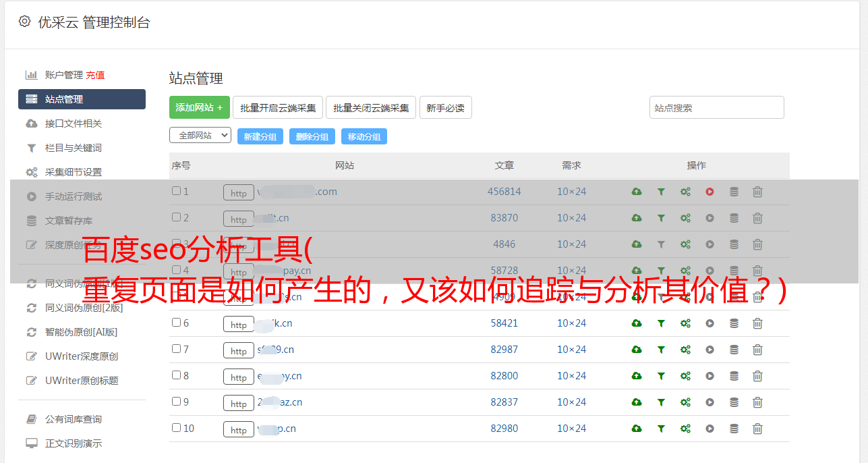Click the http protocol selector in row 9

point(239,403)
